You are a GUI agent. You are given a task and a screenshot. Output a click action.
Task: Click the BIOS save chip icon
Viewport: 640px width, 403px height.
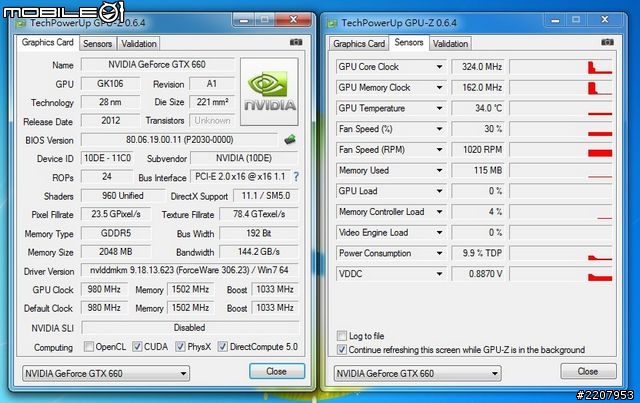point(290,140)
